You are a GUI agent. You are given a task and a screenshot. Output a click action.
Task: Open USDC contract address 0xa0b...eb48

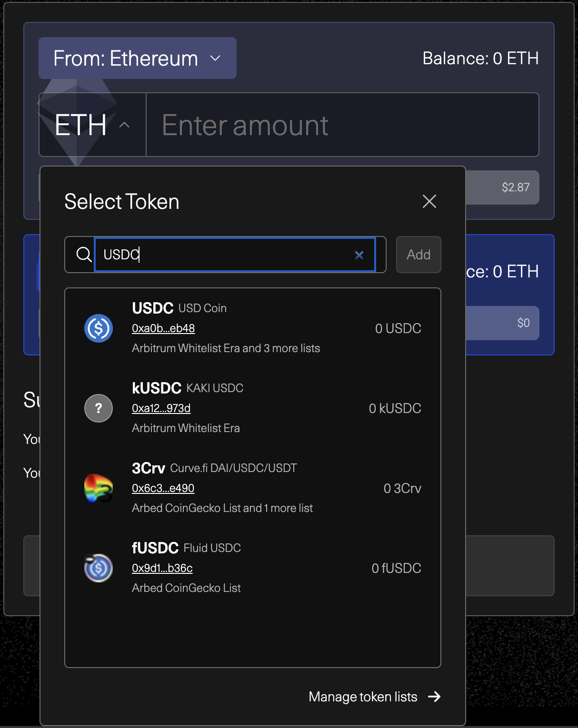point(163,328)
